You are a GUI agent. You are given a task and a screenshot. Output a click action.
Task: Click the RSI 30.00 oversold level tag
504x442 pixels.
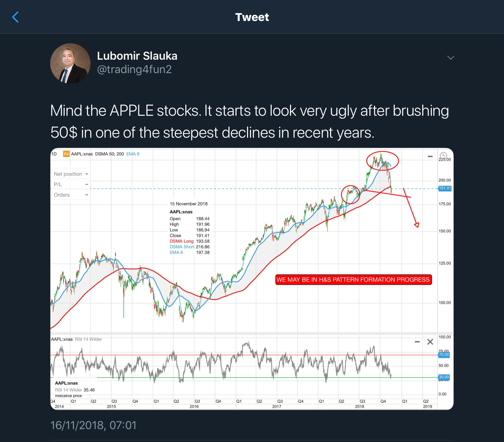pos(444,377)
